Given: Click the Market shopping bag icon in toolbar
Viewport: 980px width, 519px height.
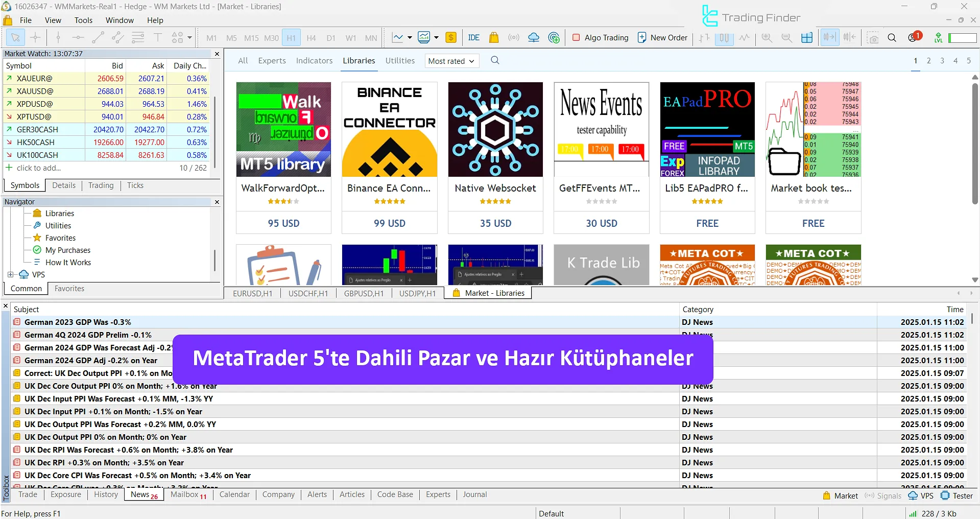Looking at the screenshot, I should click(493, 37).
